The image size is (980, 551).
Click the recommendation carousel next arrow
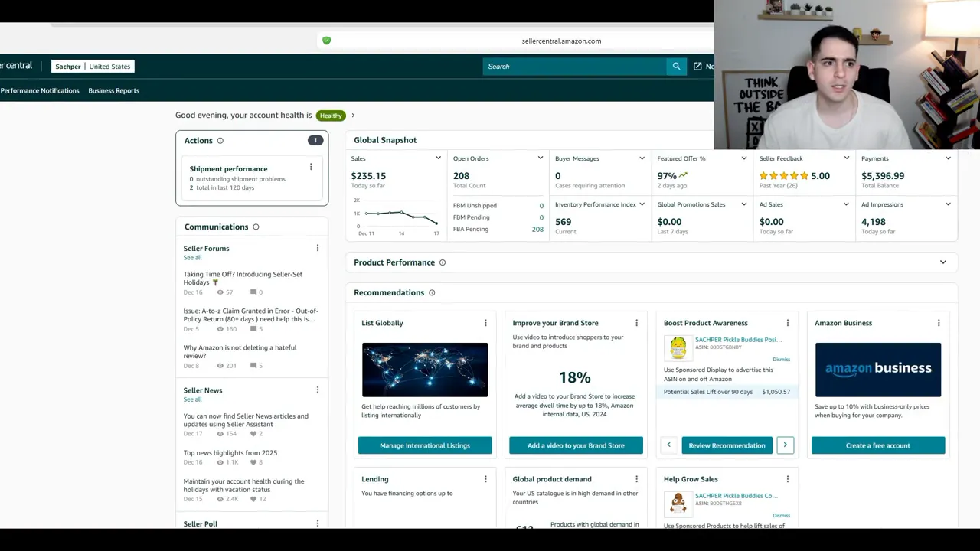click(x=785, y=445)
